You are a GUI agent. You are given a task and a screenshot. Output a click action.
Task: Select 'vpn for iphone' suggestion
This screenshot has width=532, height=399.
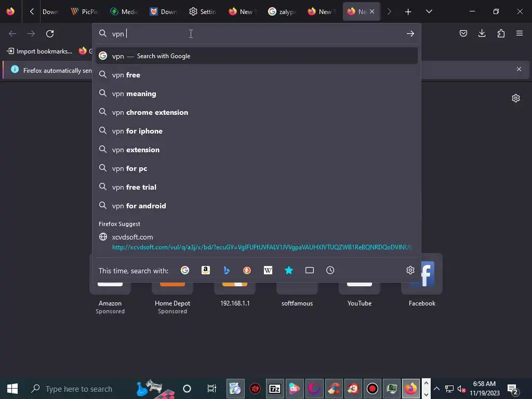click(x=257, y=131)
